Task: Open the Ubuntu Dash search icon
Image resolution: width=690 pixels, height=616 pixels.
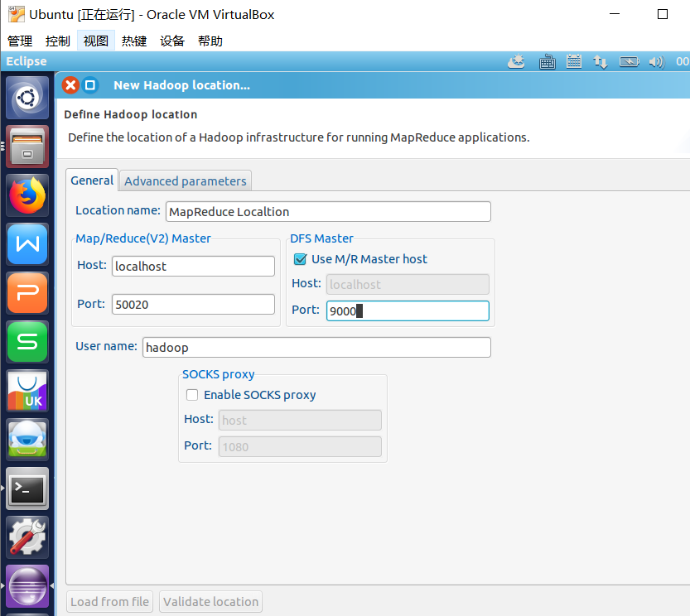Action: [27, 98]
